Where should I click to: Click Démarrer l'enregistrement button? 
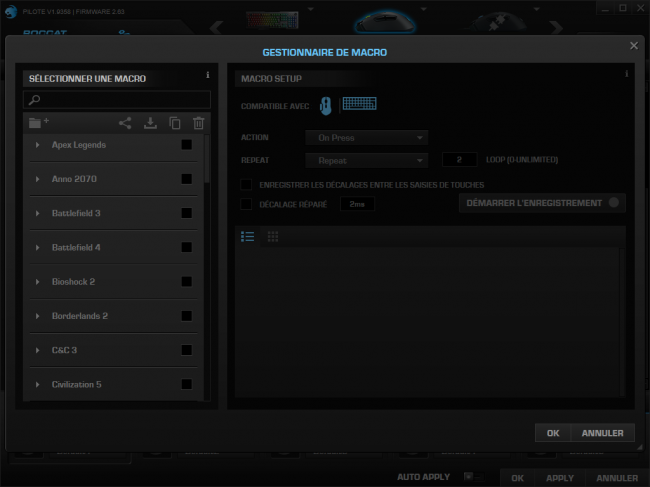542,203
